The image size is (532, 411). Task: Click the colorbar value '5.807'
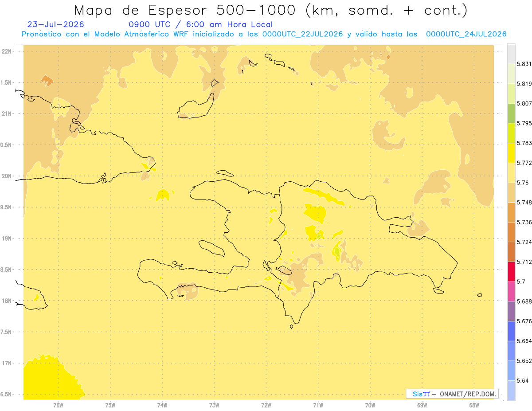[x=524, y=103]
